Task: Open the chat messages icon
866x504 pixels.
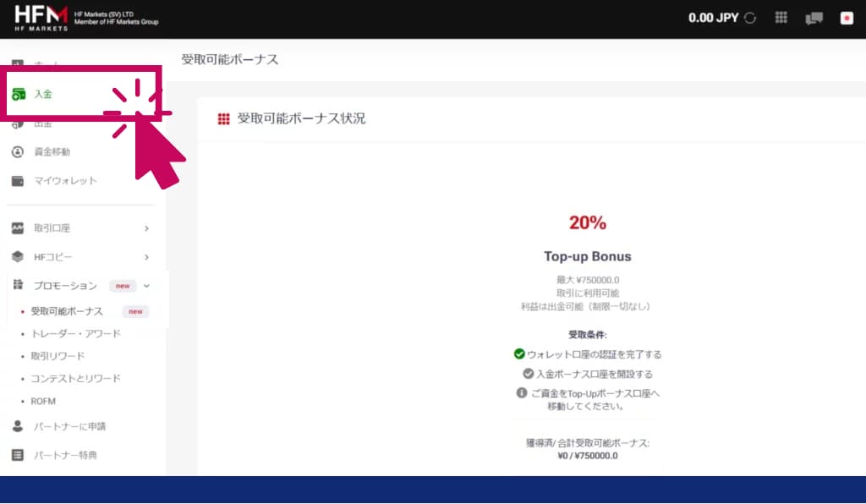Action: click(x=813, y=16)
